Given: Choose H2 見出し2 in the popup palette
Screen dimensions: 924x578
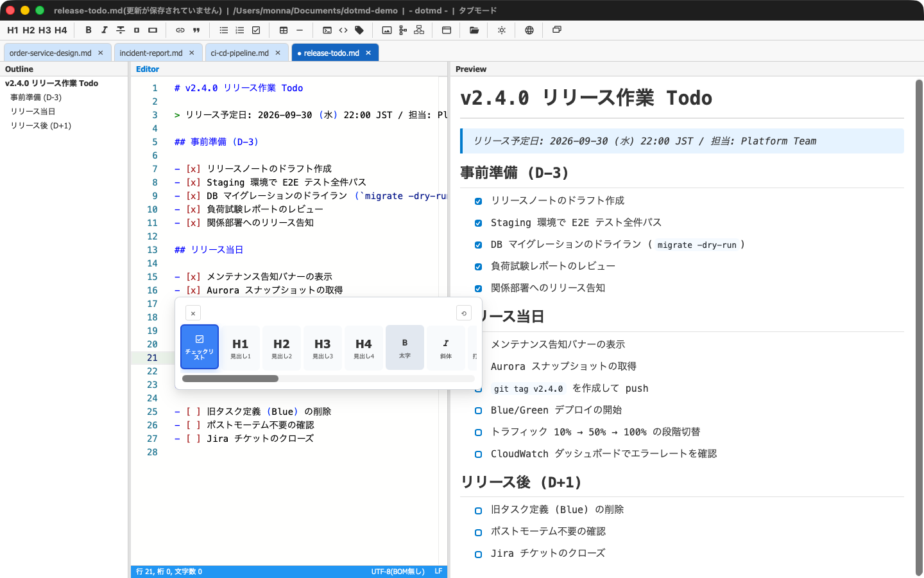Looking at the screenshot, I should pyautogui.click(x=282, y=347).
